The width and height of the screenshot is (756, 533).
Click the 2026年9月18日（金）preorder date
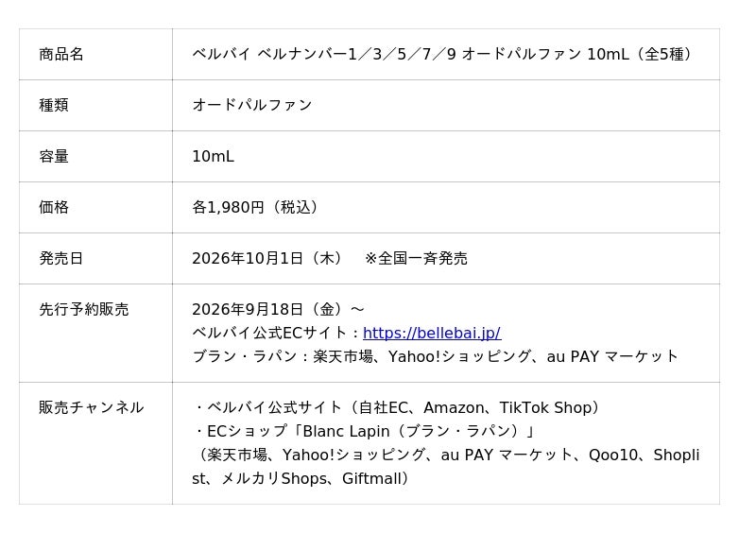270,309
